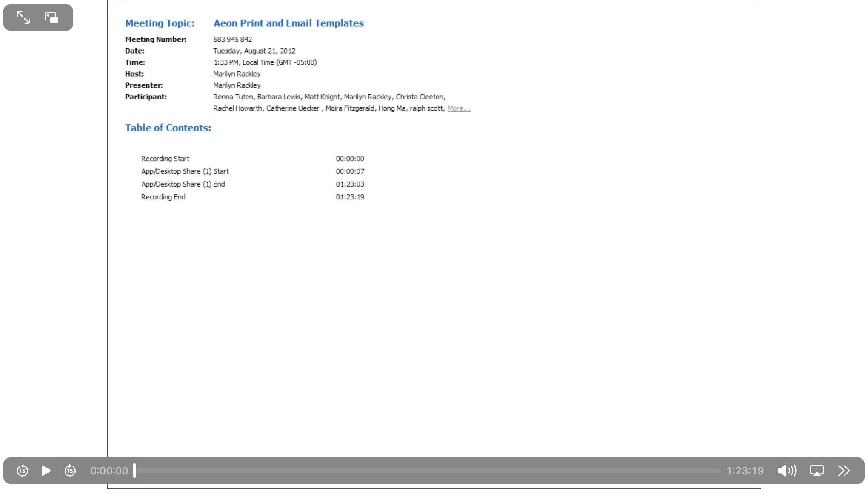
Task: Click the 00:00:07 timestamp
Action: [350, 171]
